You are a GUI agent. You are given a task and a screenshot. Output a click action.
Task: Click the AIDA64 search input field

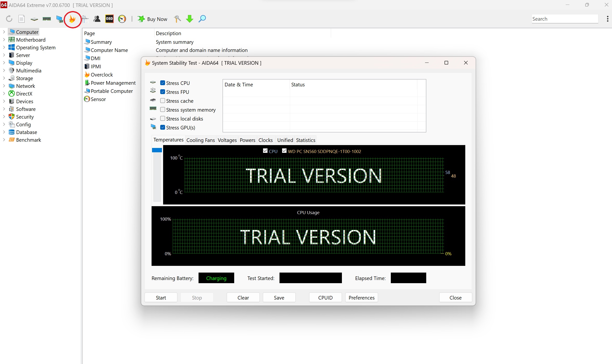tap(564, 19)
